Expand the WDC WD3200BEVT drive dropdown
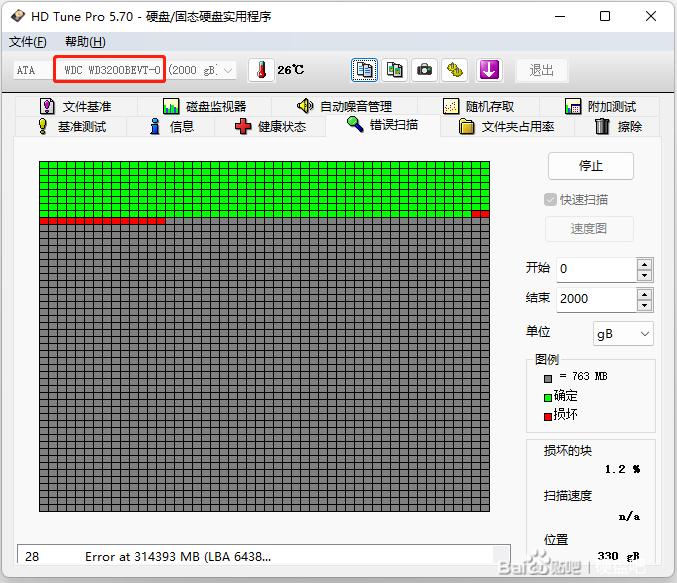This screenshot has width=677, height=583. tap(228, 70)
